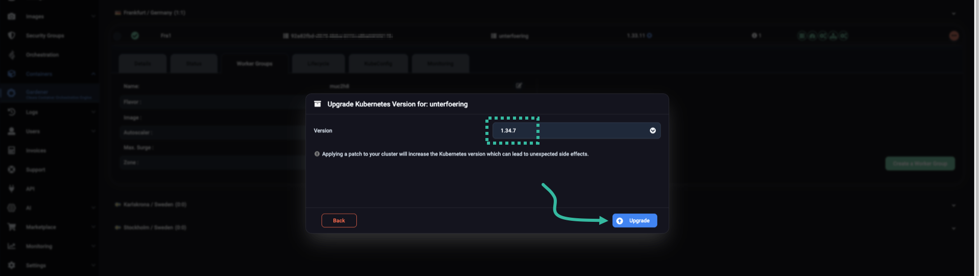This screenshot has width=980, height=276.
Task: Click the info icon beside cluster version 1.33.11
Action: click(x=649, y=36)
